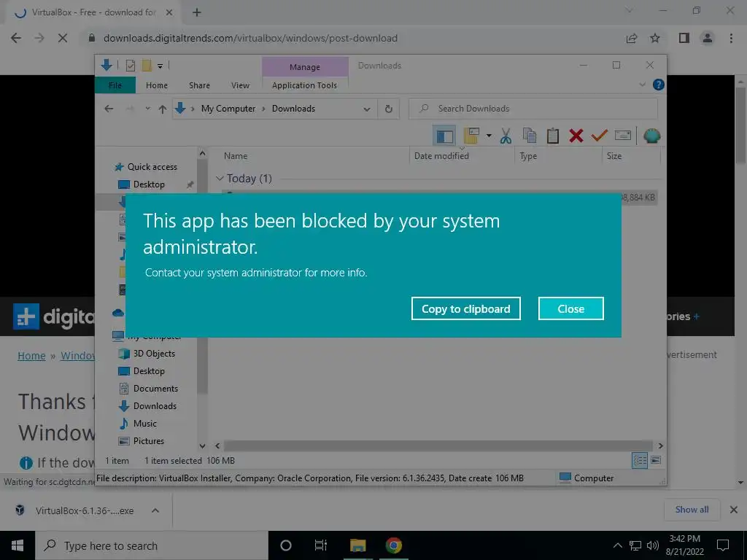Open the Chrome profile avatar
This screenshot has height=560, width=747.
click(708, 38)
